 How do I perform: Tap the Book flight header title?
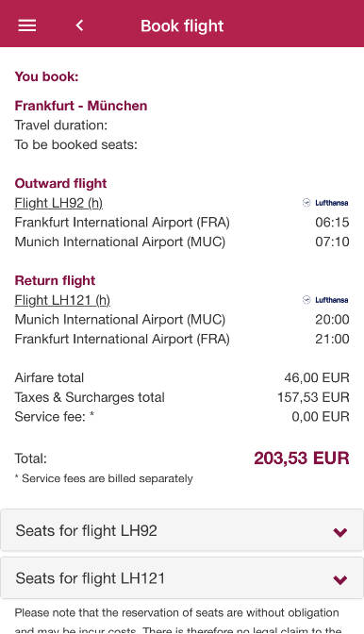182,25
